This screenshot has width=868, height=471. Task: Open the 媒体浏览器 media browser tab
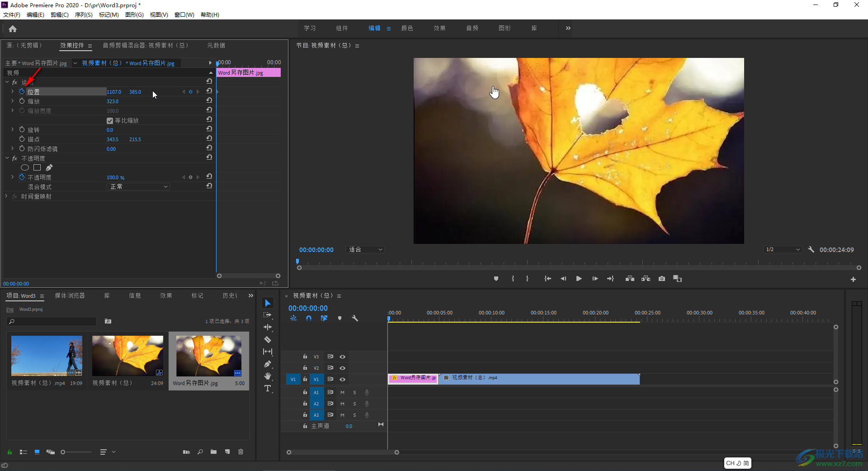pyautogui.click(x=70, y=295)
